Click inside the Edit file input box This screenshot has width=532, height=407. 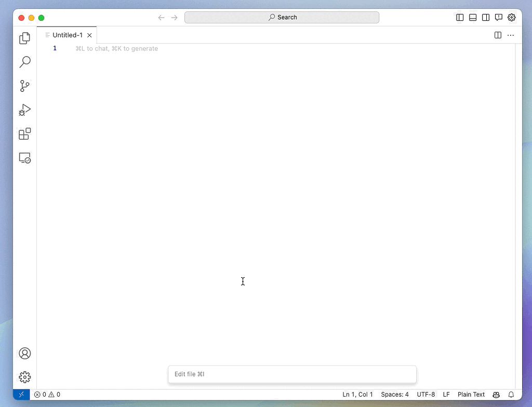pos(292,374)
